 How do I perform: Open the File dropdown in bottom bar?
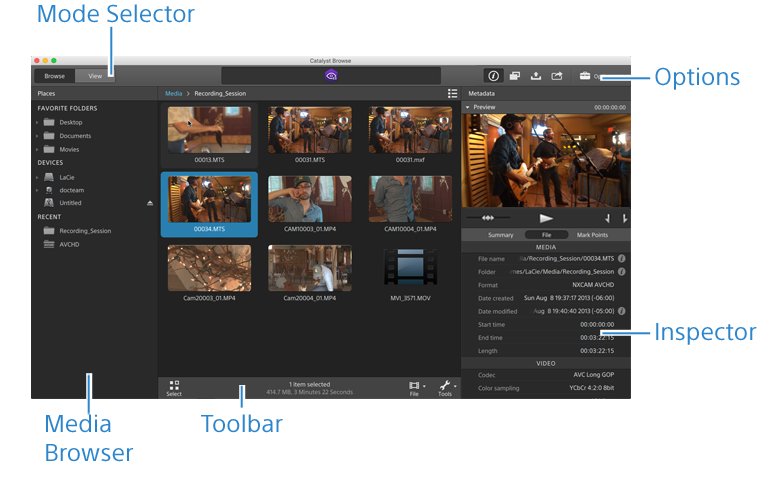click(414, 387)
